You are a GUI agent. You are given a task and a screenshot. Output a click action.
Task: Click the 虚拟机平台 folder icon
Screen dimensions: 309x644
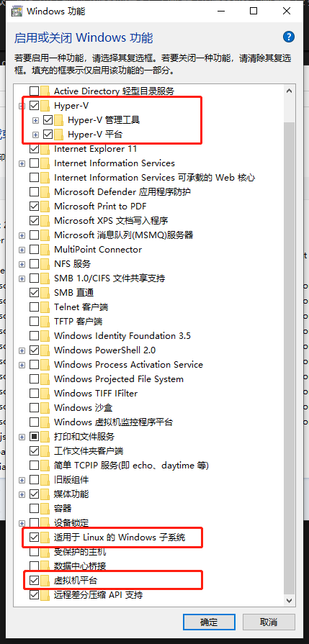coord(45,581)
